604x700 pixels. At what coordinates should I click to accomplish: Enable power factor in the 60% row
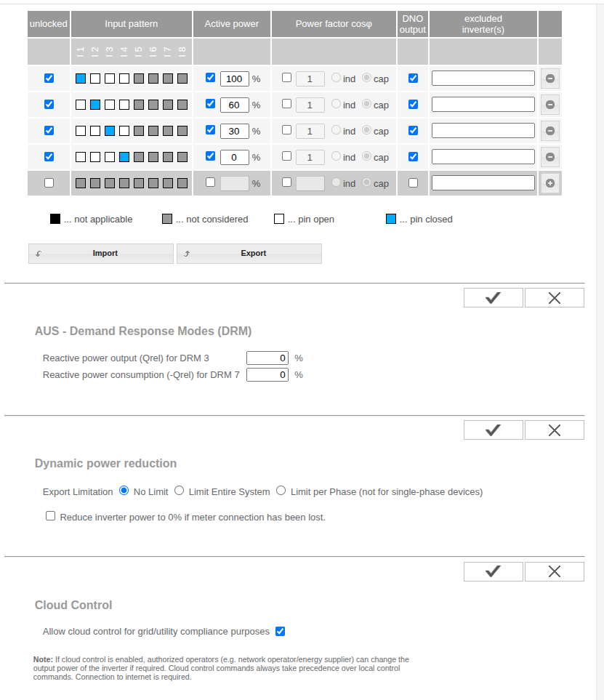(286, 104)
